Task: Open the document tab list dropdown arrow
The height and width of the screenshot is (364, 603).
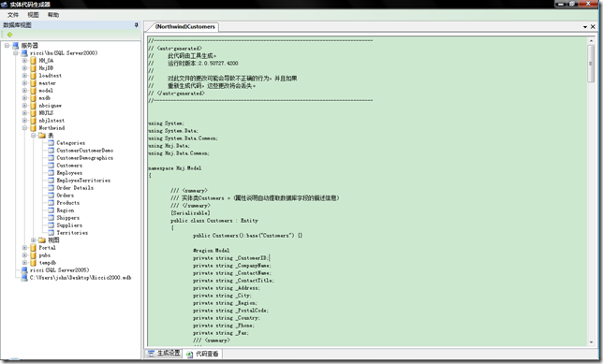Action: pos(585,27)
